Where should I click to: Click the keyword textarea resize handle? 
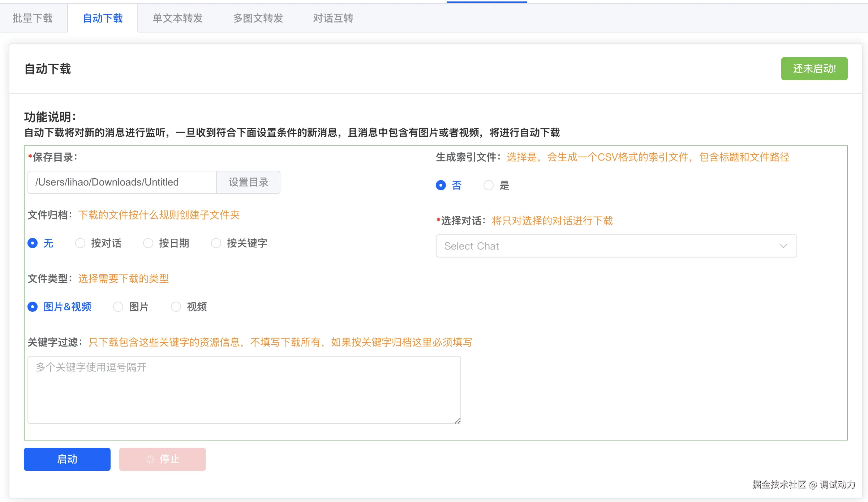457,421
